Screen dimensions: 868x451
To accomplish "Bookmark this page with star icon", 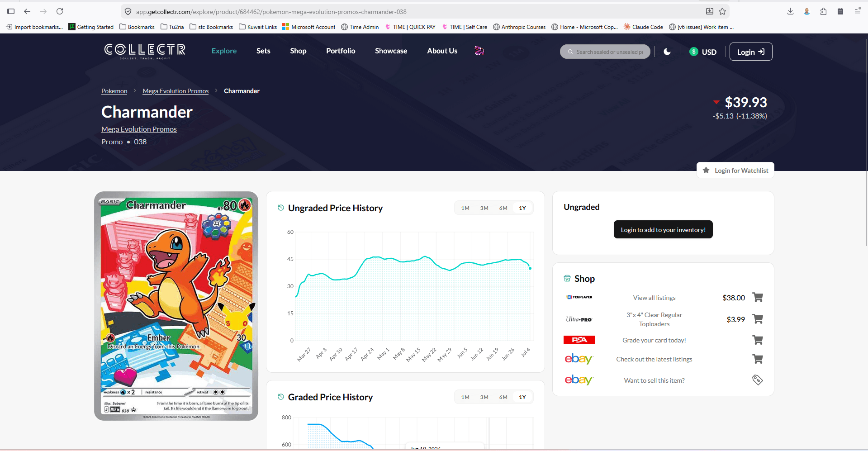I will click(722, 11).
